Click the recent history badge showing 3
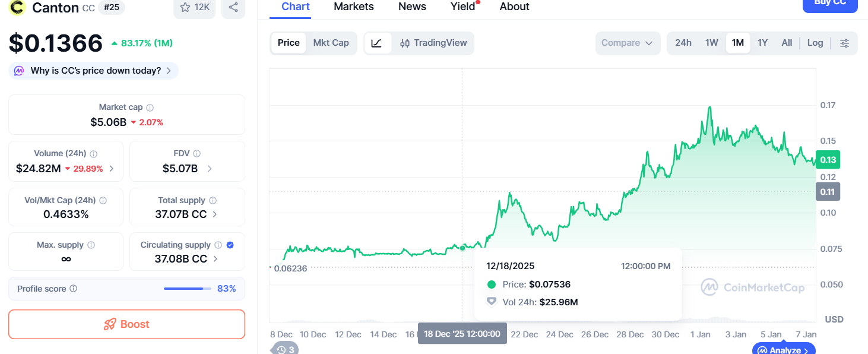 point(284,349)
